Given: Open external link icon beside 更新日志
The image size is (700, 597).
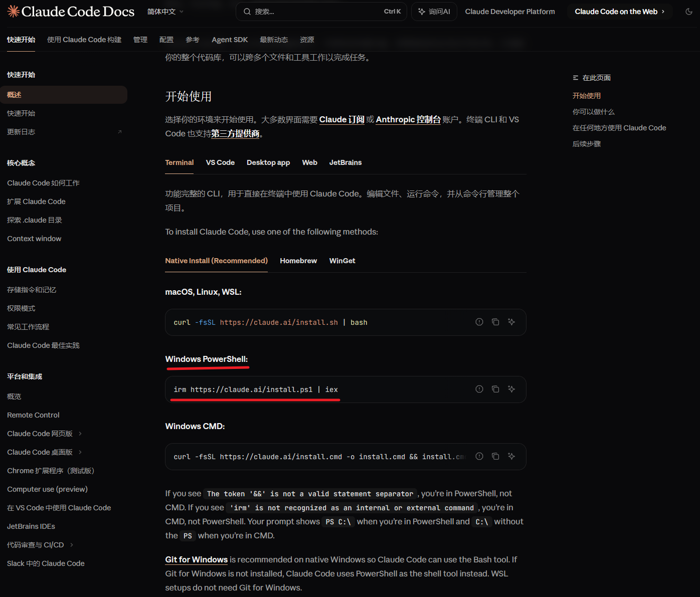Looking at the screenshot, I should [x=119, y=132].
